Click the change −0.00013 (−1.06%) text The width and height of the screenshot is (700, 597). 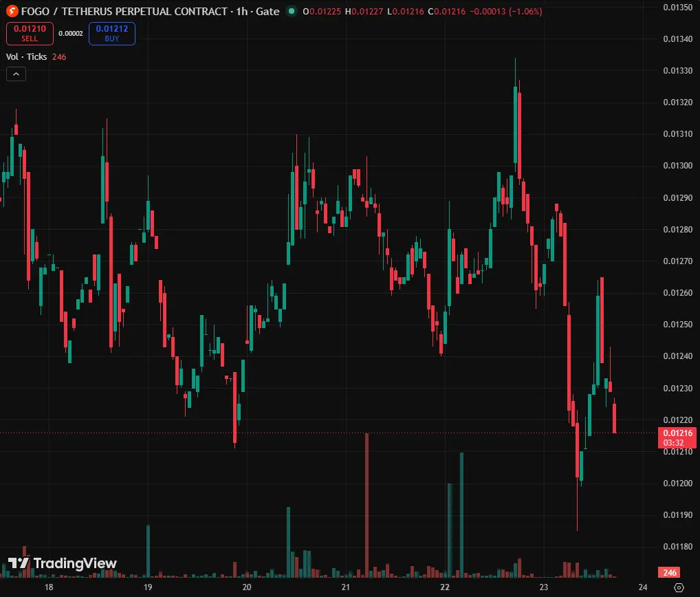click(506, 11)
